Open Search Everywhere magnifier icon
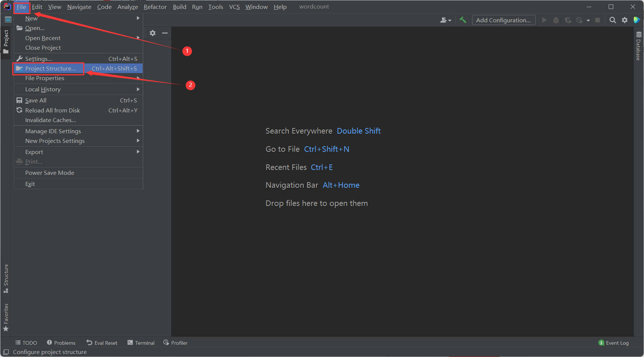Image resolution: width=644 pixels, height=357 pixels. pyautogui.click(x=613, y=20)
